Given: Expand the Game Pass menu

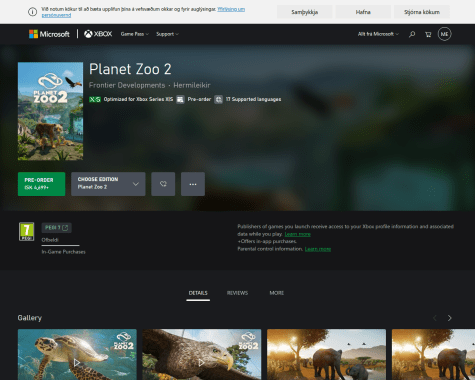Looking at the screenshot, I should [x=135, y=34].
